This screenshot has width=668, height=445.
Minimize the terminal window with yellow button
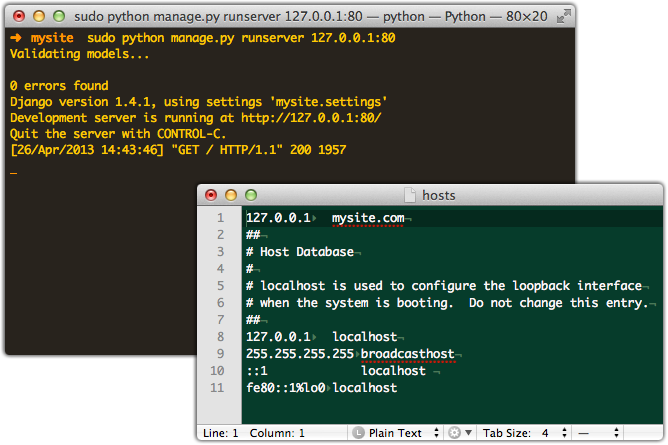pos(39,16)
